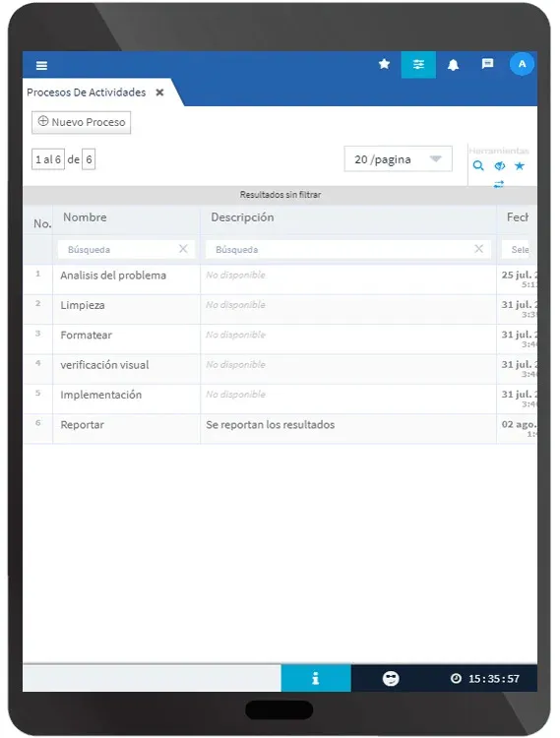Image resolution: width=560 pixels, height=738 pixels.
Task: Open the notifications bell
Action: pyautogui.click(x=453, y=65)
